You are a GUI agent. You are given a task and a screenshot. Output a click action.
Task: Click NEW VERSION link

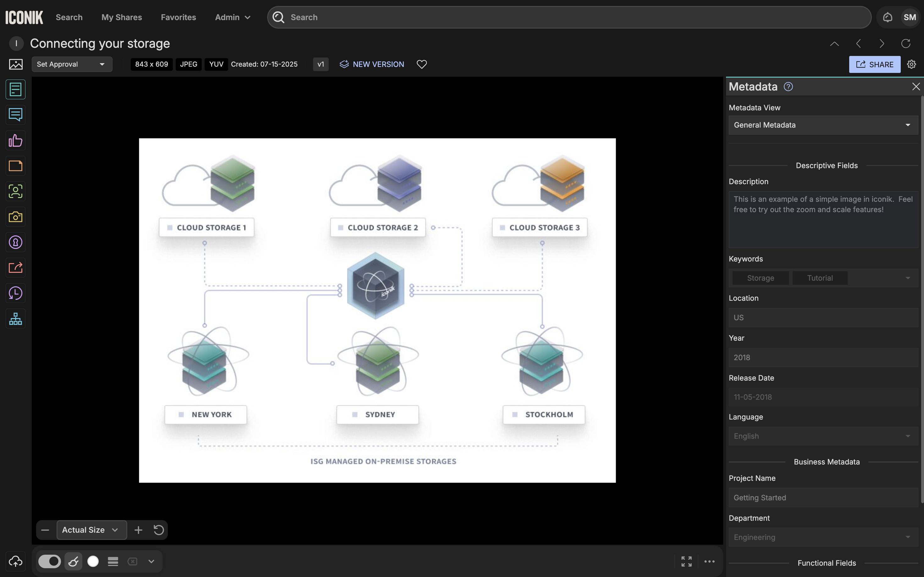[x=372, y=64]
